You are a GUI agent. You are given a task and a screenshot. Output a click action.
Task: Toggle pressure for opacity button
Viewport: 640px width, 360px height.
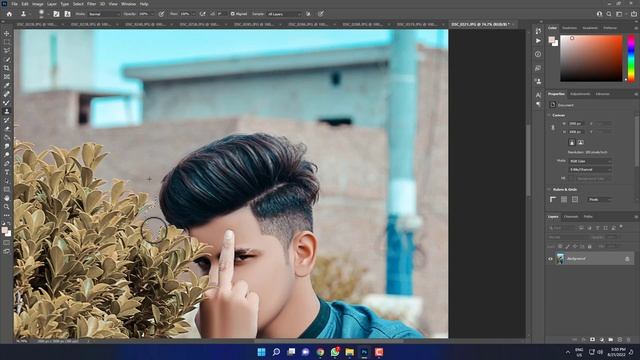[162, 14]
